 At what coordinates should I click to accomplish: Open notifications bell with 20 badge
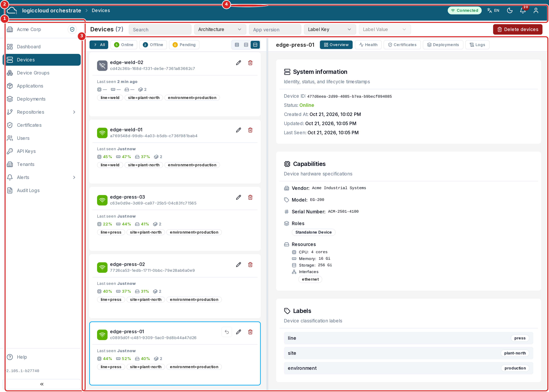click(x=523, y=10)
